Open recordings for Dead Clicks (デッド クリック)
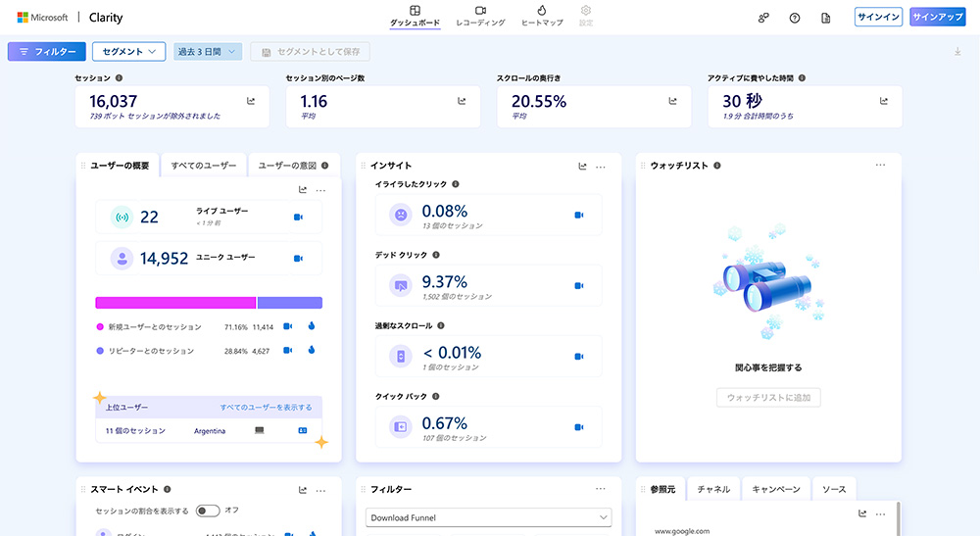The height and width of the screenshot is (536, 980). pos(579,286)
